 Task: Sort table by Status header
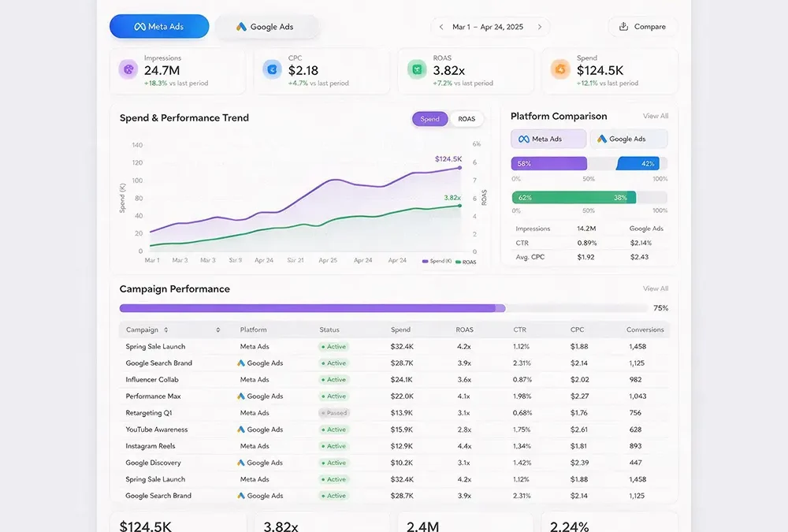click(x=329, y=330)
